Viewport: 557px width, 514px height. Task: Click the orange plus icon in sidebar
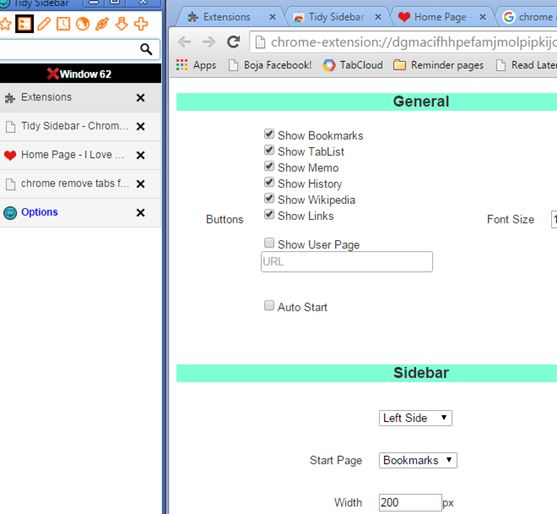pos(141,24)
